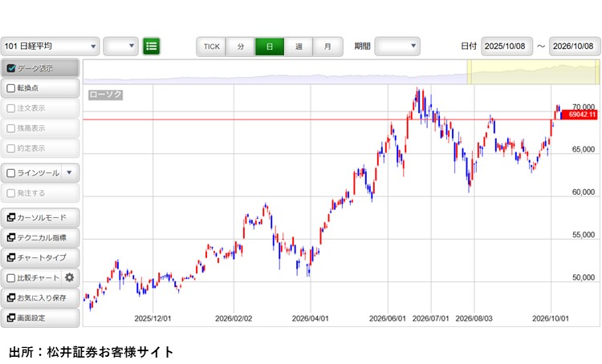Open テクニカル指標 settings button

coord(40,237)
